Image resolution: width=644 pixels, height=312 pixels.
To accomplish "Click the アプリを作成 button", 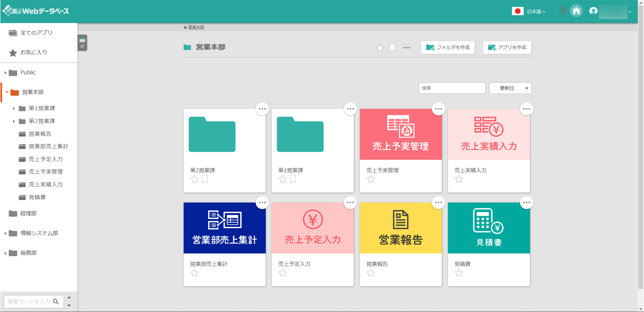I will tap(507, 48).
